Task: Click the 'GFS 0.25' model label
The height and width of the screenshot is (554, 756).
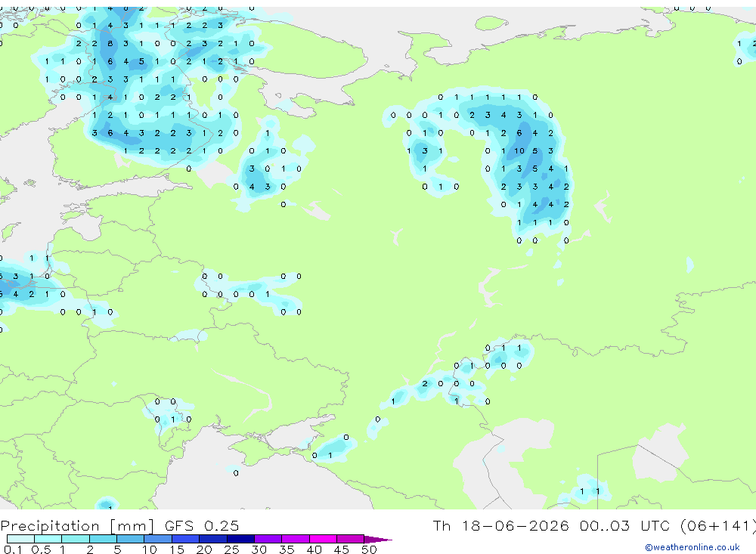Action: [x=202, y=525]
